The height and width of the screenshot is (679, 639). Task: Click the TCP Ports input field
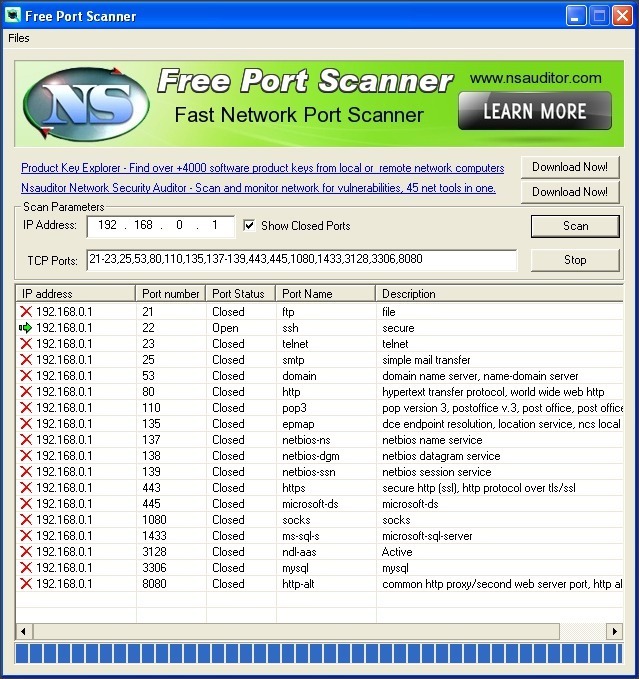(x=302, y=259)
